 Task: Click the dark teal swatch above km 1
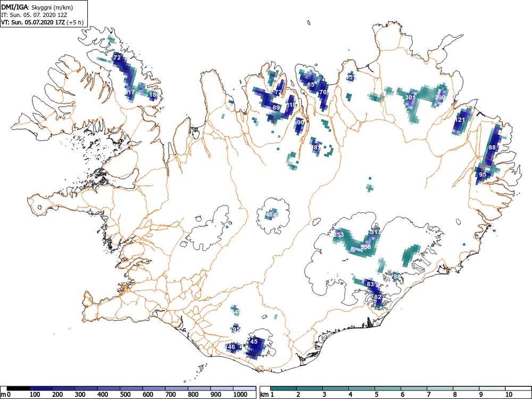[284, 388]
